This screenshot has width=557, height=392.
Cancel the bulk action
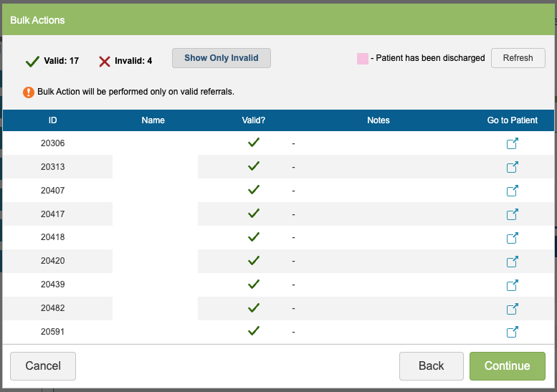click(x=43, y=366)
